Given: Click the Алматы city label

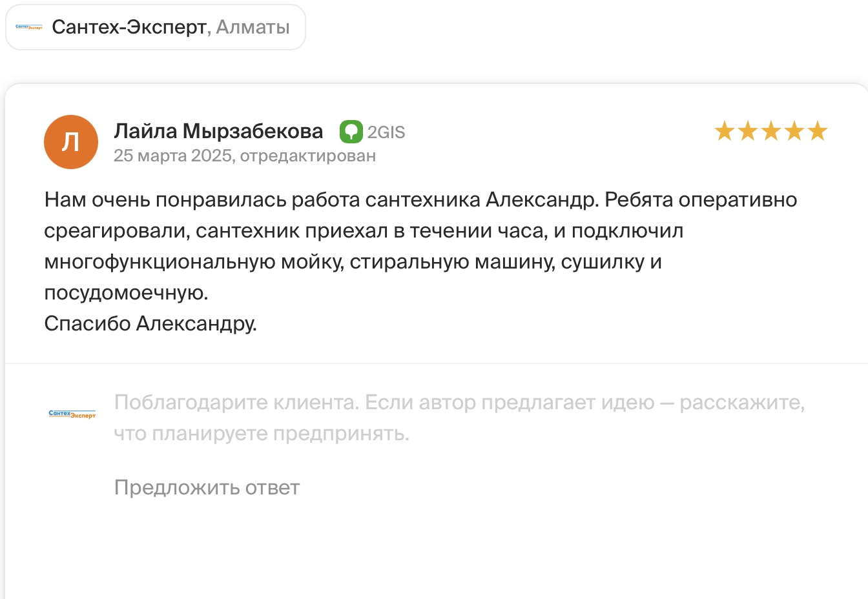Looking at the screenshot, I should (x=253, y=27).
